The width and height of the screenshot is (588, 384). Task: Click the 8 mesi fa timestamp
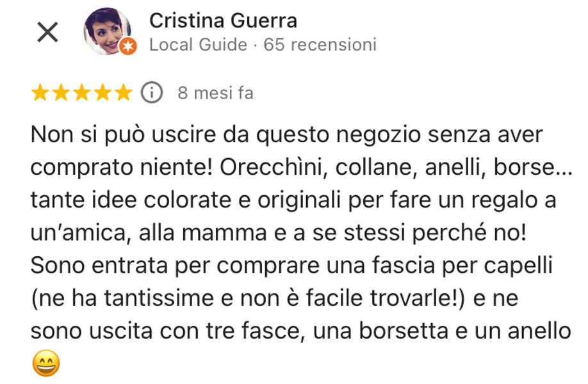click(215, 93)
